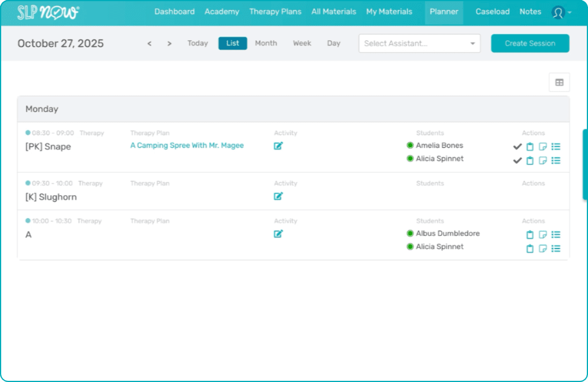
Task: Open clipboard icon for Albus Dumbledore
Action: click(530, 234)
